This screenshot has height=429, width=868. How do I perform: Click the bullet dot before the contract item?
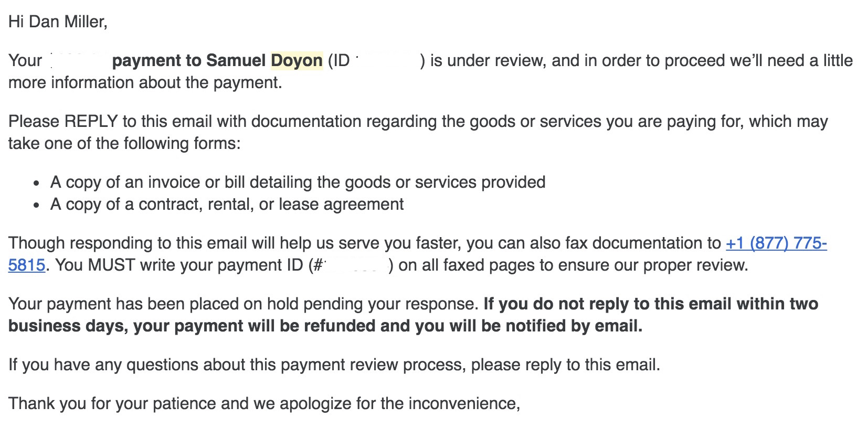(36, 206)
